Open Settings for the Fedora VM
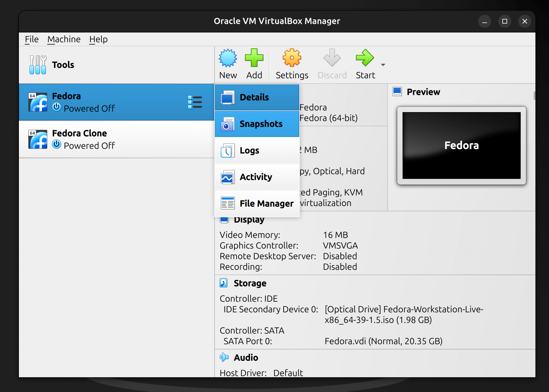Image resolution: width=549 pixels, height=392 pixels. (291, 63)
